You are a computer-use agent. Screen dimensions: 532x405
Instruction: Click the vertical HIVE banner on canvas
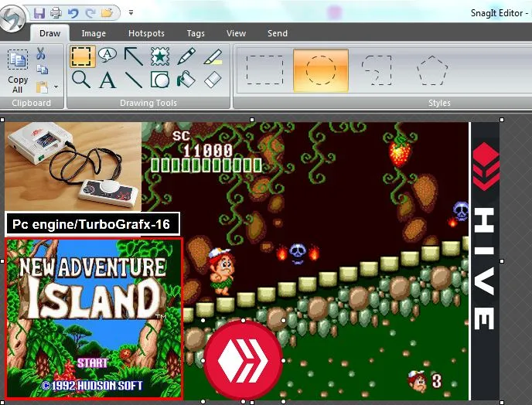pos(485,261)
